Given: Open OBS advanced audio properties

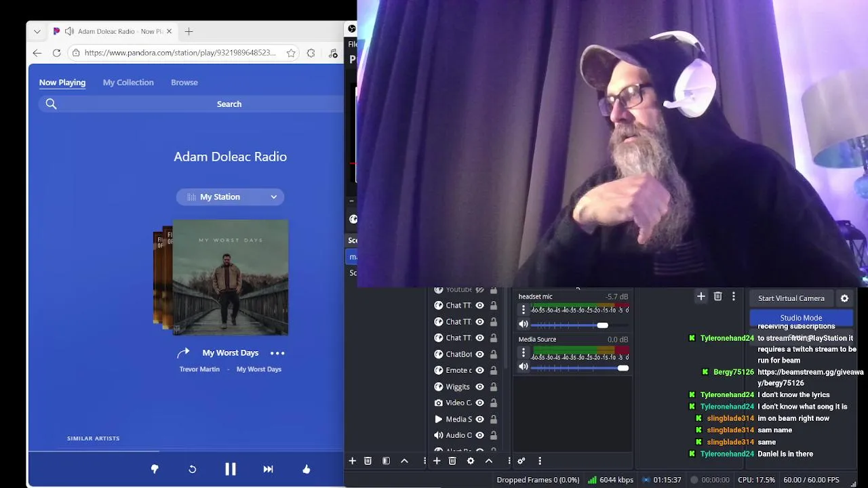Looking at the screenshot, I should [x=521, y=461].
